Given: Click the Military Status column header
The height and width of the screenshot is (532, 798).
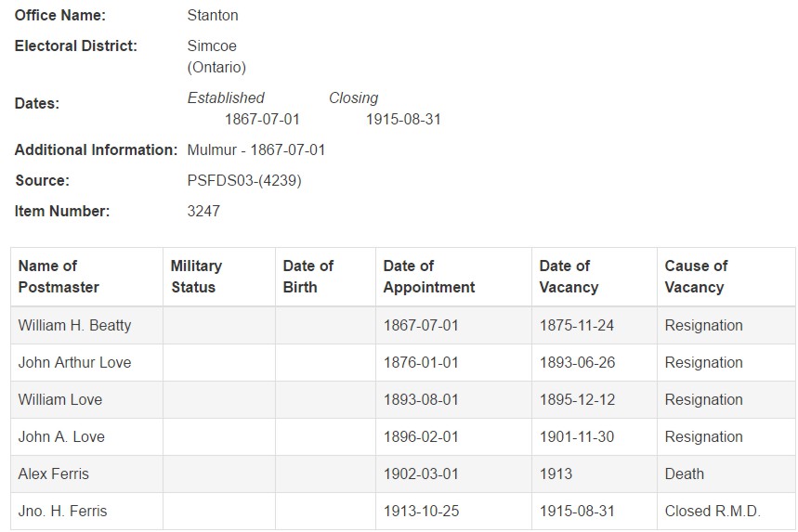Looking at the screenshot, I should coord(196,277).
